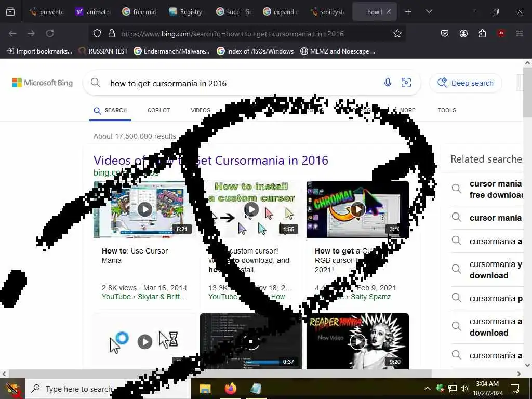This screenshot has width=532, height=399.
Task: Open the Microsoft Bing logo home
Action: (x=43, y=83)
